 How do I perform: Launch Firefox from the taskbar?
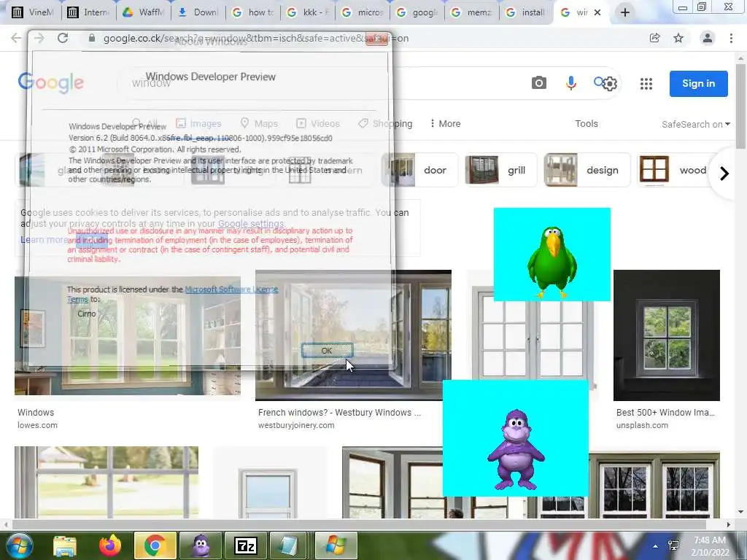[109, 545]
